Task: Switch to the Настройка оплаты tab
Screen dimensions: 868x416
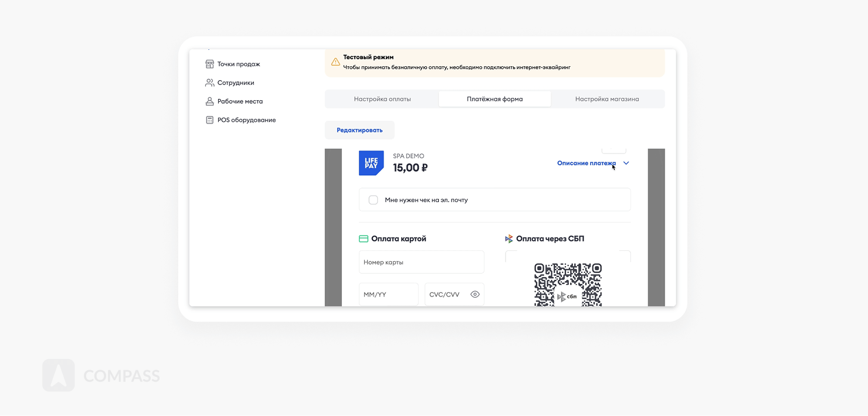Action: click(382, 99)
